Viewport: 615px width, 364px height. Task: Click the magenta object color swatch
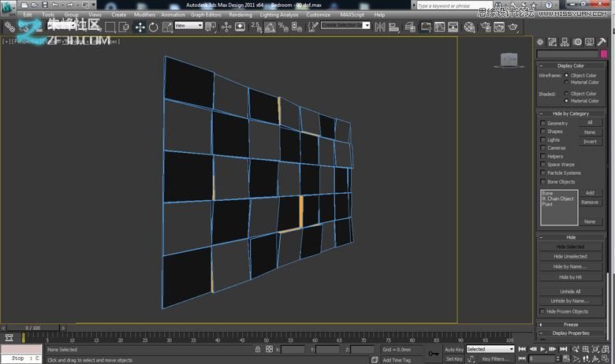point(604,54)
